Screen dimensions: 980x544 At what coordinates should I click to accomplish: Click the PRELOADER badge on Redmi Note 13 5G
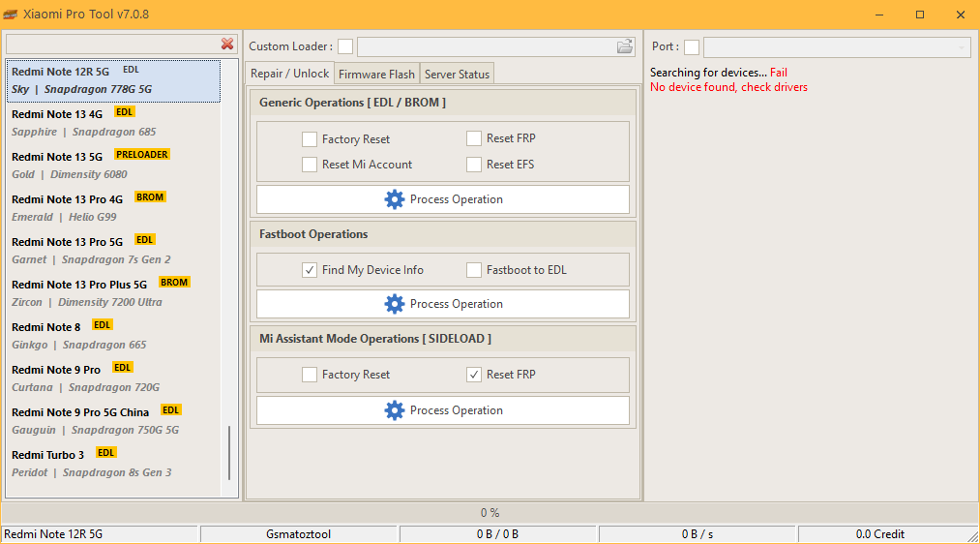click(x=141, y=155)
